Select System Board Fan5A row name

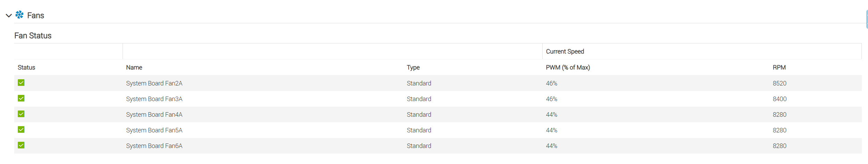click(x=154, y=130)
